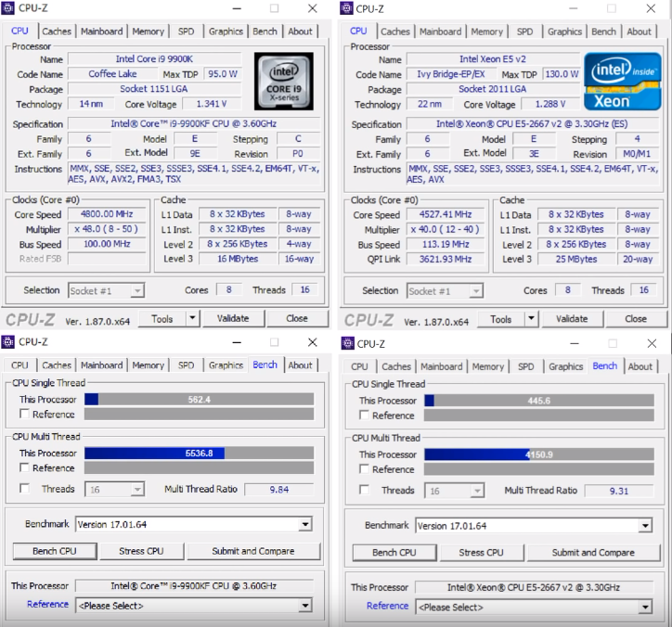Start Bench CPU in the i9 Bench window
The width and height of the screenshot is (672, 627).
pyautogui.click(x=55, y=551)
